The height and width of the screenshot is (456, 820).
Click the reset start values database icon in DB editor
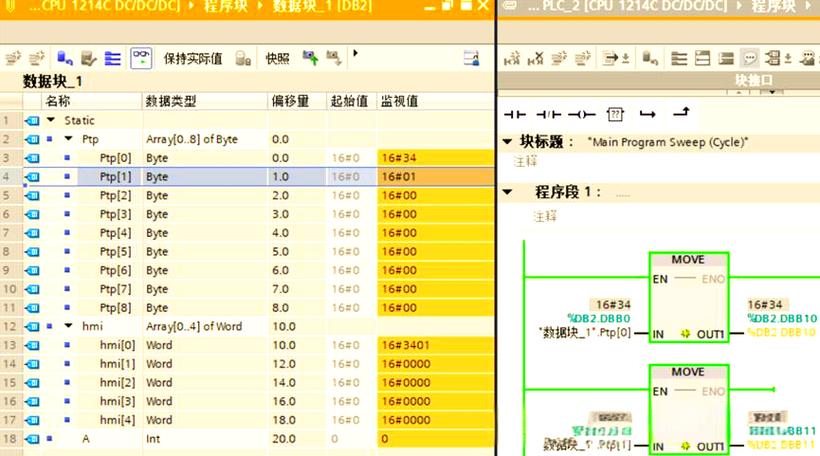[65, 58]
